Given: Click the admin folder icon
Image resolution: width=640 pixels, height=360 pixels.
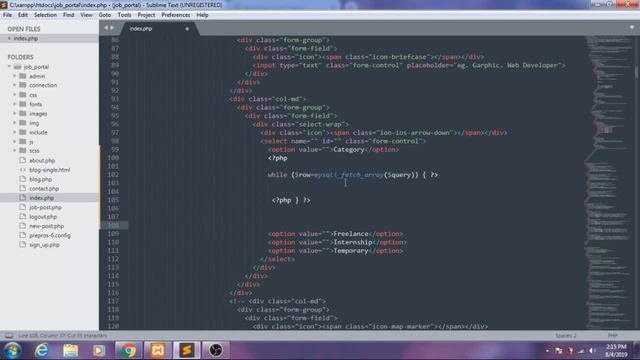Looking at the screenshot, I should coord(23,76).
